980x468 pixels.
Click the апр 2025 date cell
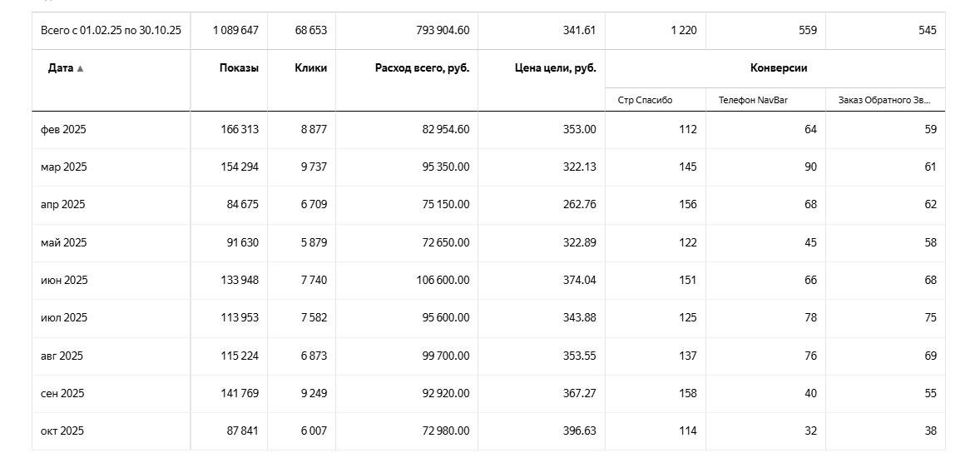tap(63, 205)
